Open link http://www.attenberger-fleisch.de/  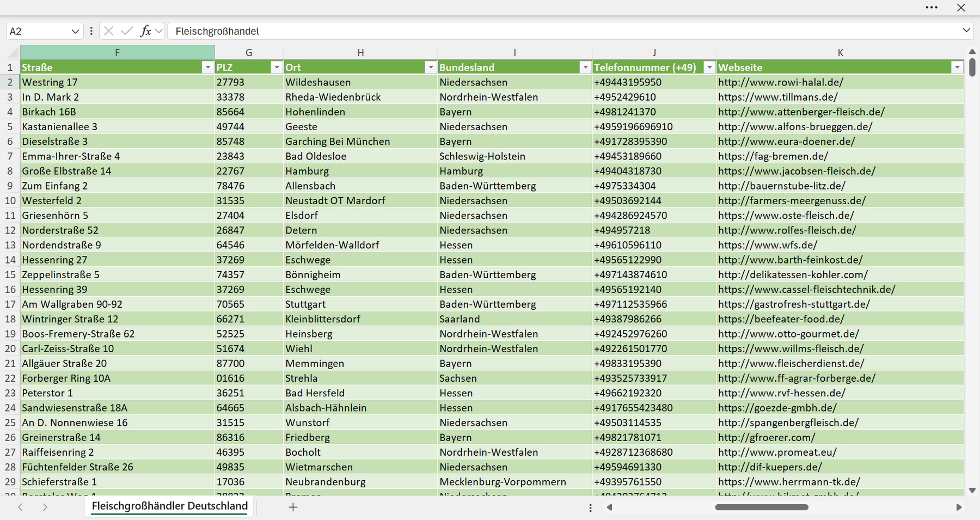coord(801,112)
